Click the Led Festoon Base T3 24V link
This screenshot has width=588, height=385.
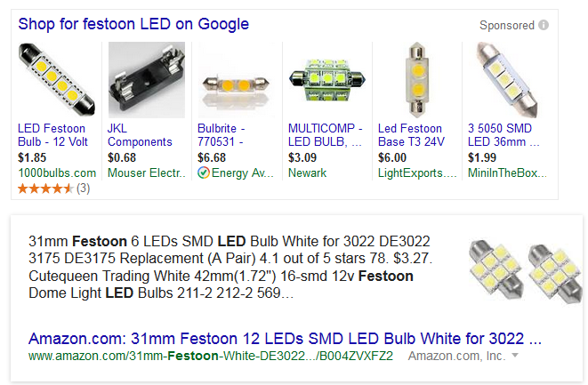tap(411, 135)
